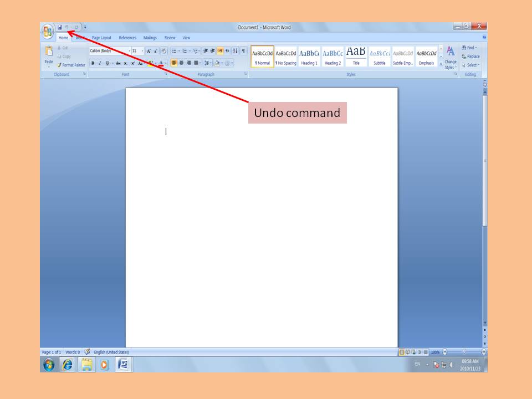The image size is (532, 399).
Task: Click the Clear Formatting icon
Action: coord(164,51)
